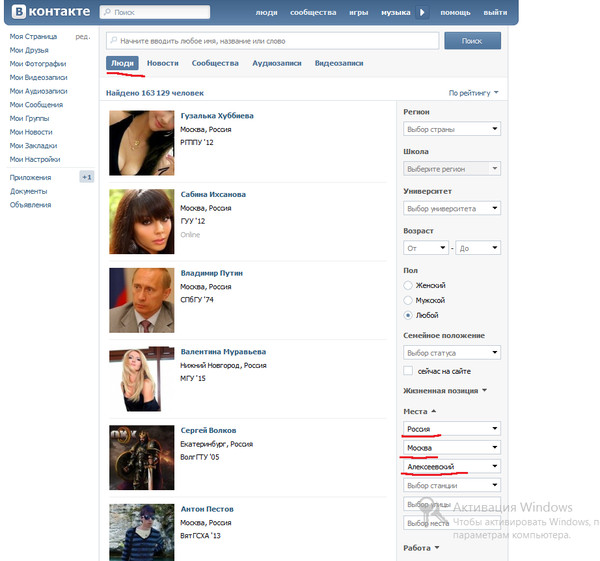Focus the main people search input field
Image resolution: width=600 pixels, height=561 pixels.
pos(272,41)
